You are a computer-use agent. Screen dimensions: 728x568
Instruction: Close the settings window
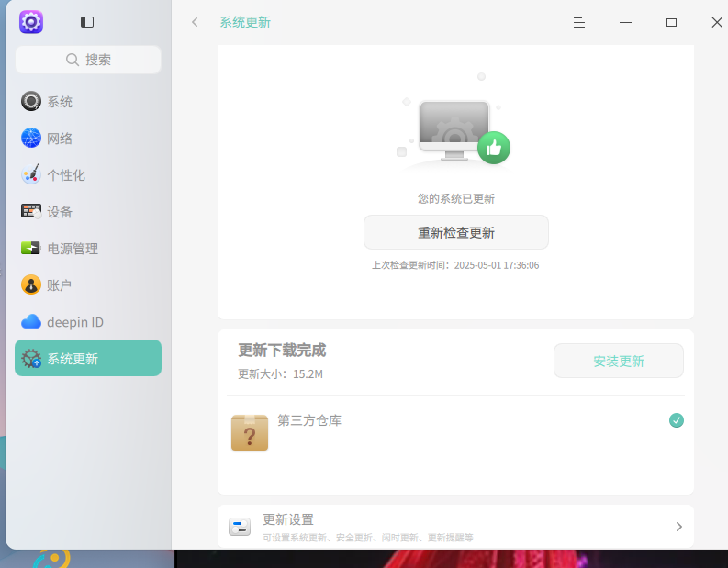(717, 22)
